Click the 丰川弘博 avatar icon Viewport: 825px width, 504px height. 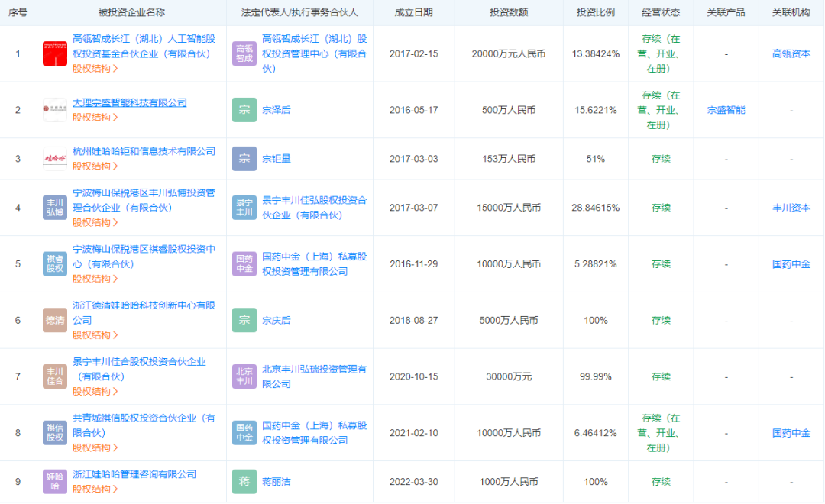pyautogui.click(x=55, y=208)
